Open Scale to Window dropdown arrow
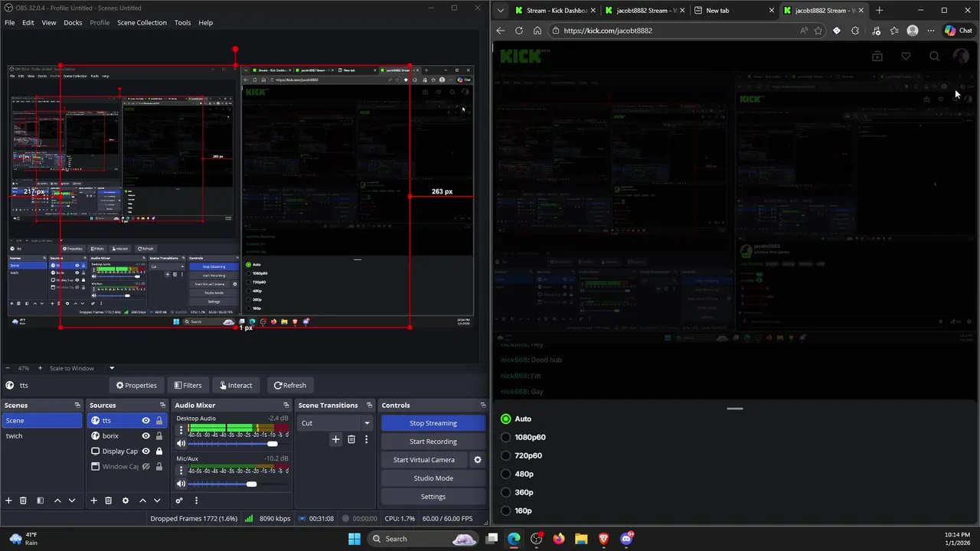The height and width of the screenshot is (551, 980). [x=112, y=368]
